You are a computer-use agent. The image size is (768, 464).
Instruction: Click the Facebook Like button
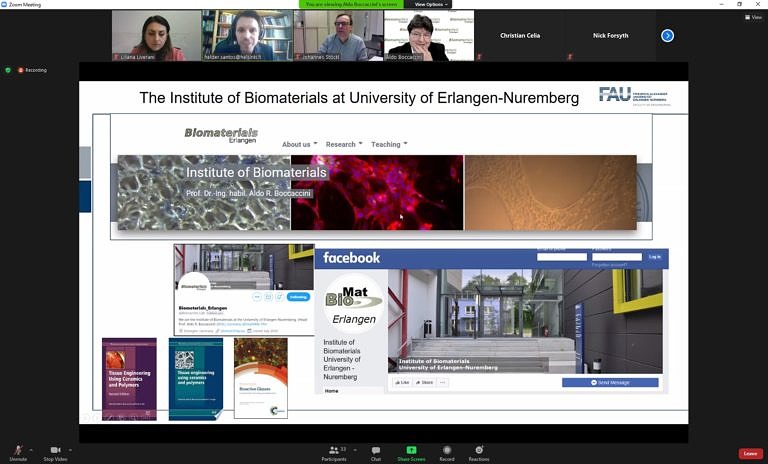click(x=402, y=382)
